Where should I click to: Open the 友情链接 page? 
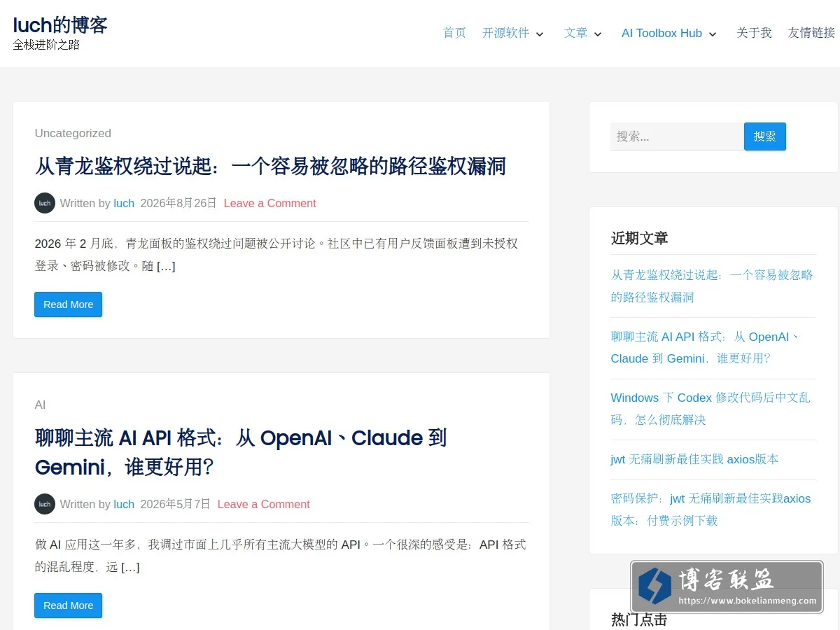coord(812,33)
